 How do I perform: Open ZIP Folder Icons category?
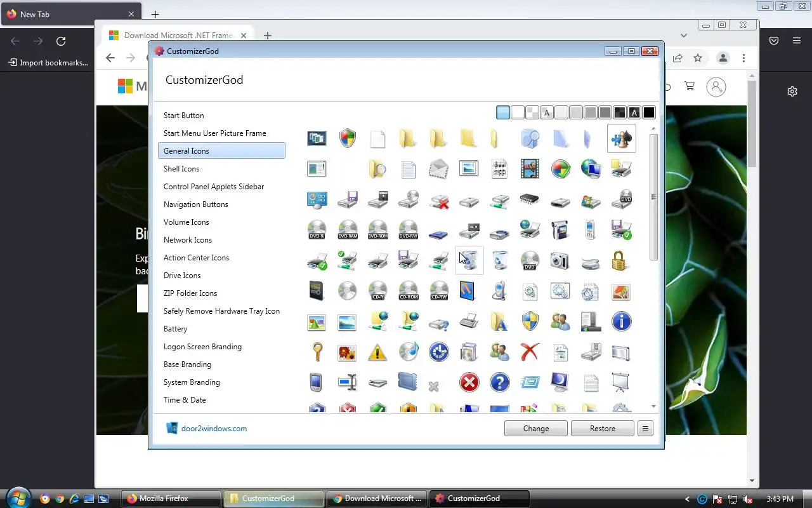coord(221,293)
